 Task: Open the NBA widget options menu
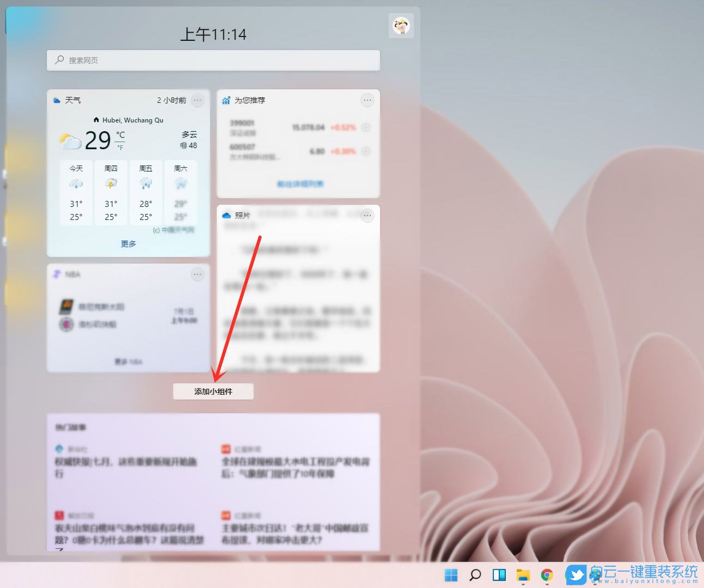(x=198, y=274)
